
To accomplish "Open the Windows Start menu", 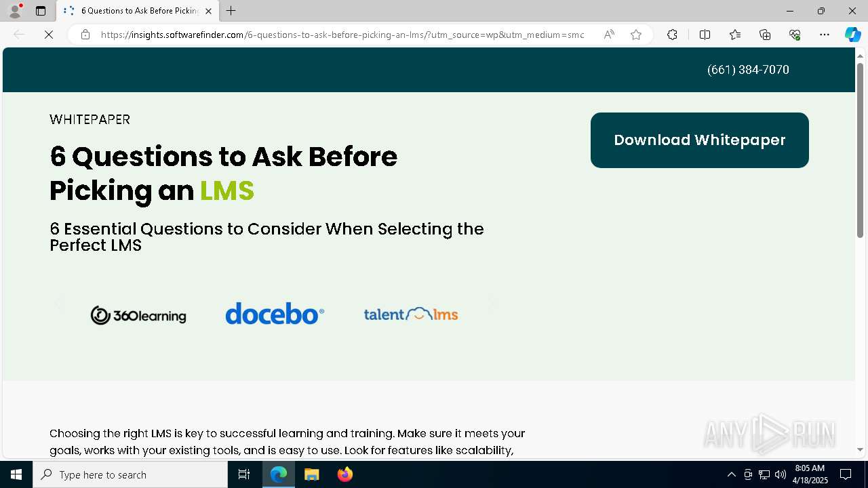I will click(x=16, y=474).
